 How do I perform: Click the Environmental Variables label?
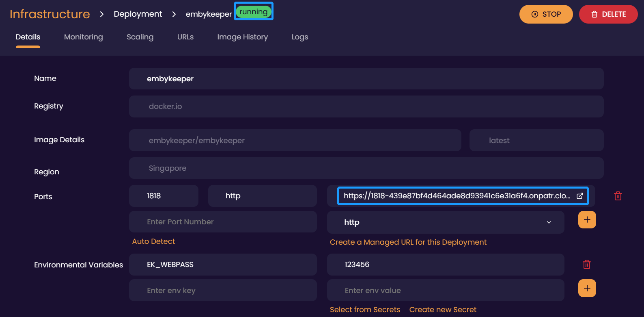(x=78, y=265)
